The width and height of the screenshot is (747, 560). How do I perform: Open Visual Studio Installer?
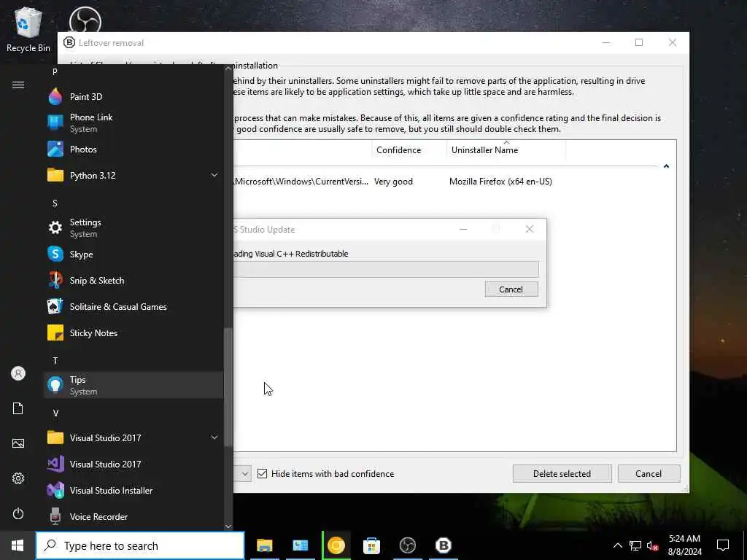[x=133, y=490]
